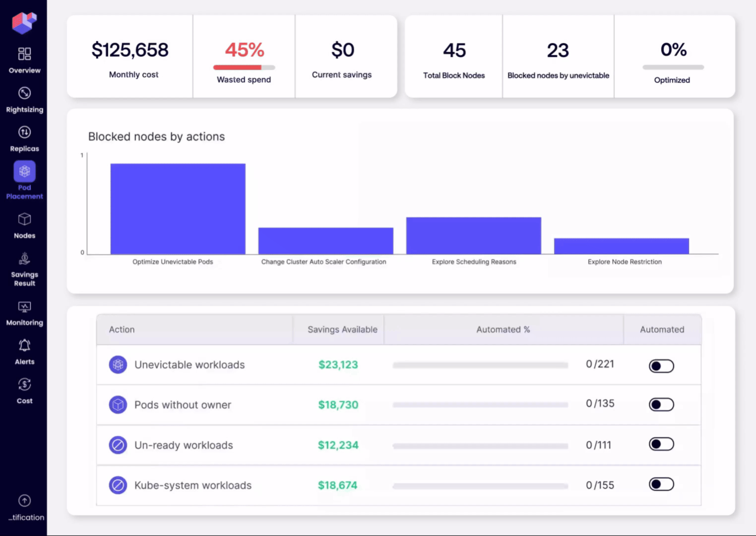Image resolution: width=756 pixels, height=536 pixels.
Task: Open the Nodes cube icon
Action: 24,219
